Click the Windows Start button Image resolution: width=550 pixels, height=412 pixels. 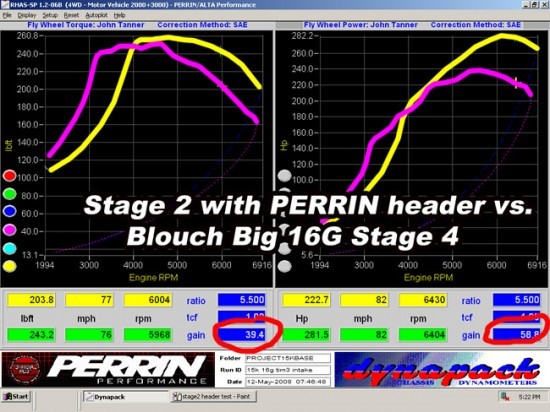coord(16,397)
